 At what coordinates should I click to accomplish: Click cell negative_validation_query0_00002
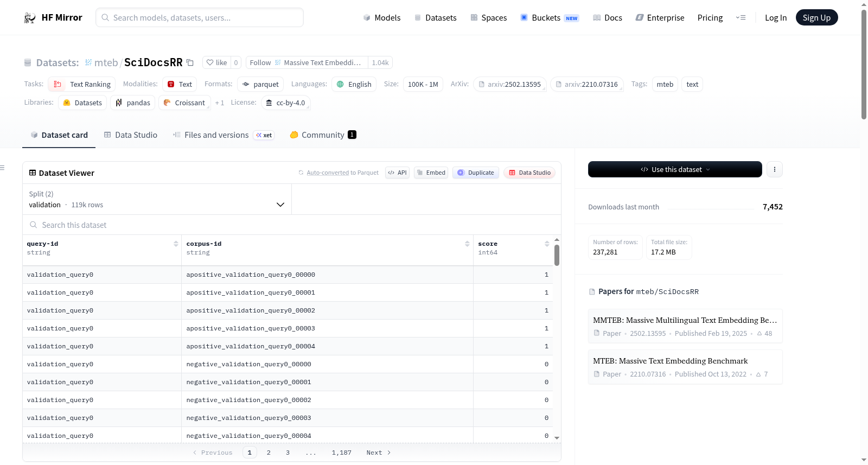pyautogui.click(x=327, y=400)
